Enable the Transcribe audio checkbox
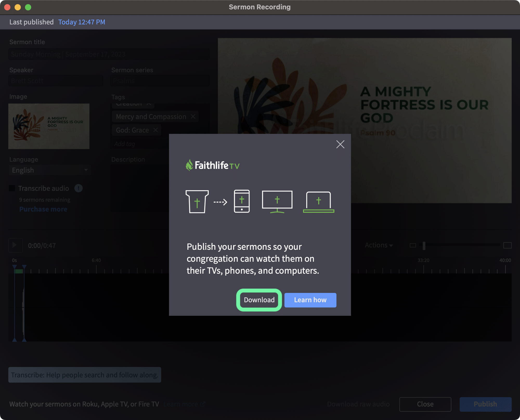Viewport: 520px width, 420px height. click(12, 188)
